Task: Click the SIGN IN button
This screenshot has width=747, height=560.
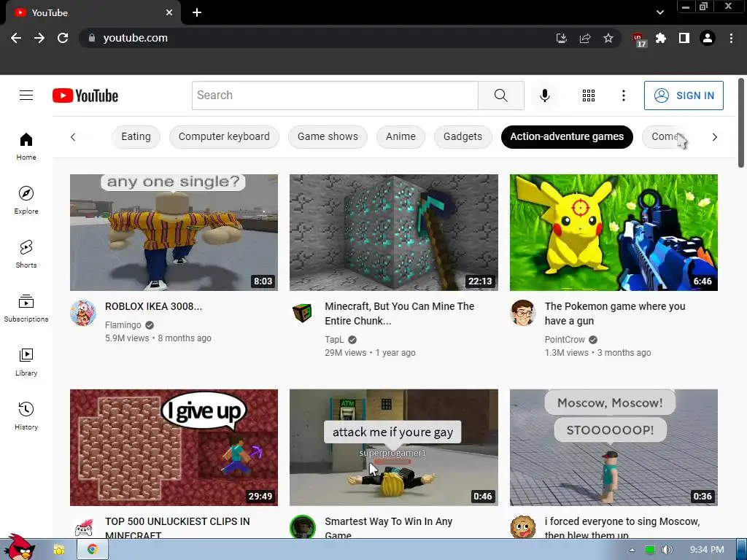Action: pyautogui.click(x=684, y=96)
